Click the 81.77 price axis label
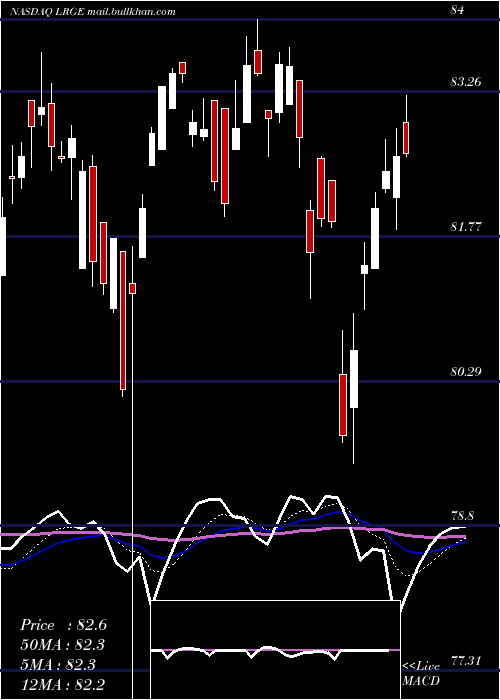The image size is (500, 700). click(466, 227)
